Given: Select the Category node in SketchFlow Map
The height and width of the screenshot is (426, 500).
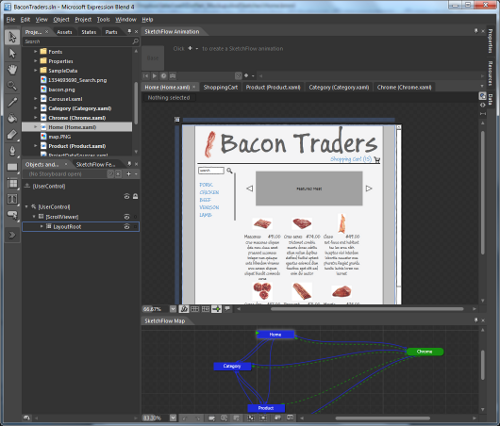Looking at the screenshot, I should 232,366.
